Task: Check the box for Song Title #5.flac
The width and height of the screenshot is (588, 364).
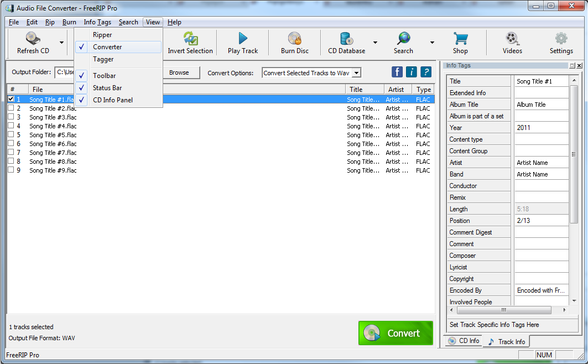Action: (11, 134)
